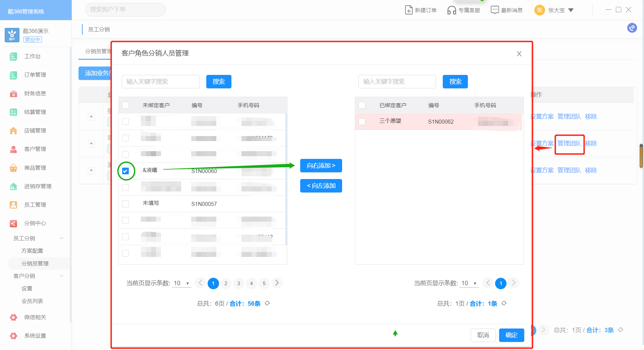
Task: Click the page vertical scrollbar thumb
Action: [x=641, y=156]
